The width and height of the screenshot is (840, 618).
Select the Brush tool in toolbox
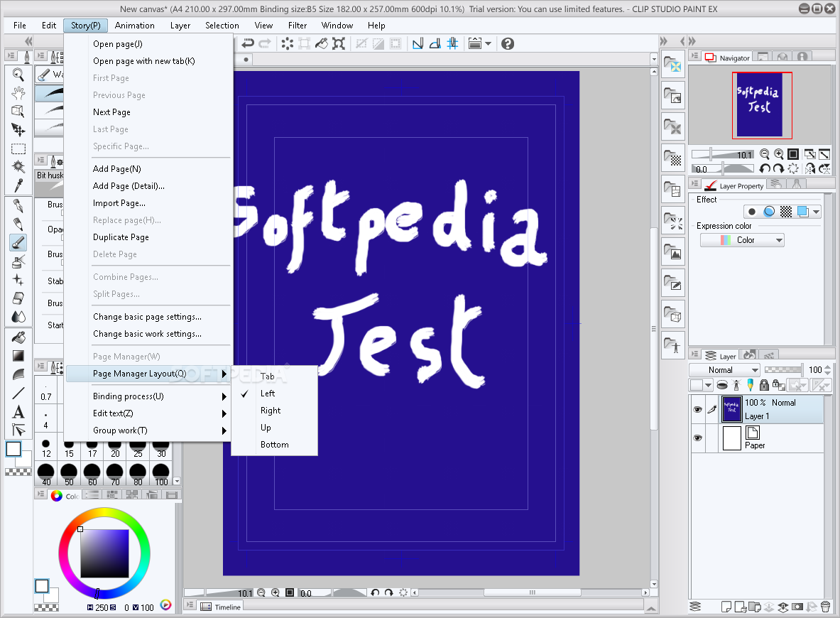coord(18,243)
